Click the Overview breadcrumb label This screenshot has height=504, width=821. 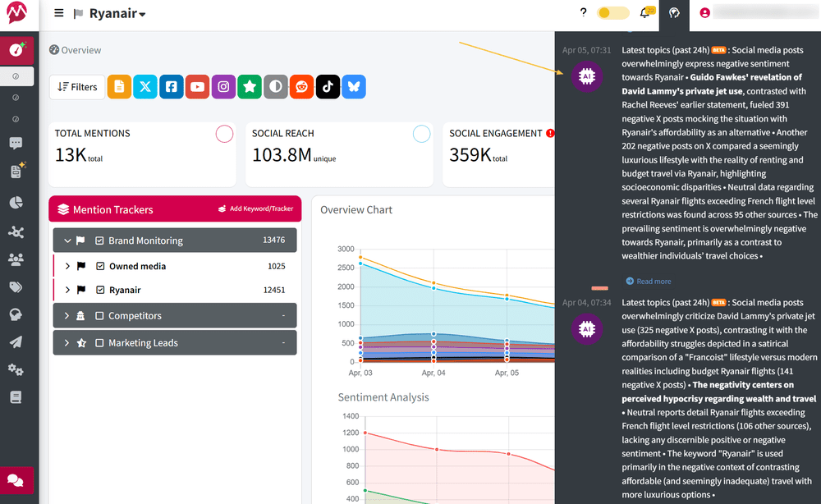(x=81, y=50)
